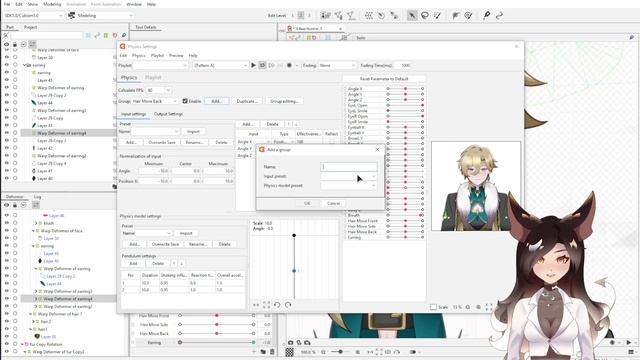Screen dimensions: 640x360
Task: Toggle the loop playback button in Physics Settings
Action: (262, 65)
